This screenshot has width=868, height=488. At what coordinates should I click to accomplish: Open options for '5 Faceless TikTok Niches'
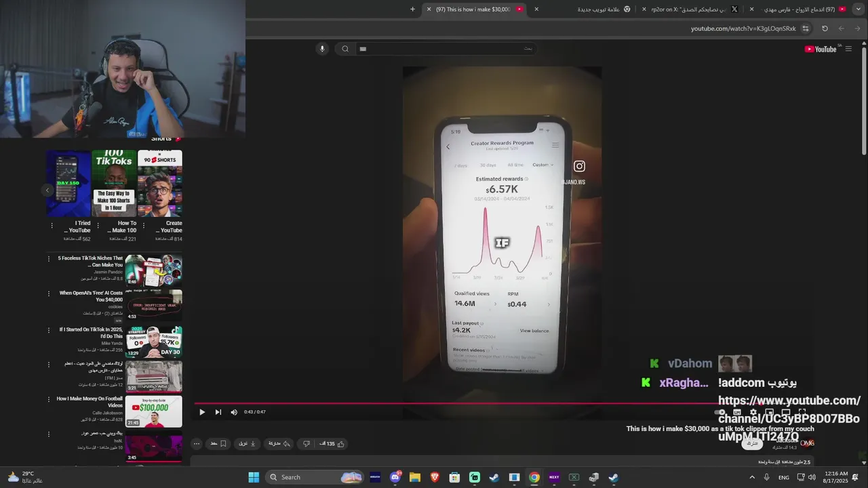pyautogui.click(x=49, y=258)
